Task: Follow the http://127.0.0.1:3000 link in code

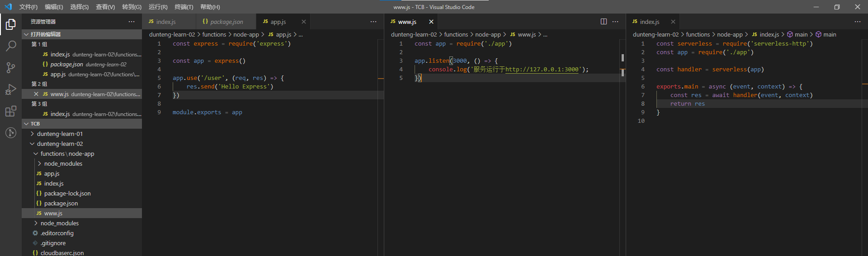Action: point(542,70)
